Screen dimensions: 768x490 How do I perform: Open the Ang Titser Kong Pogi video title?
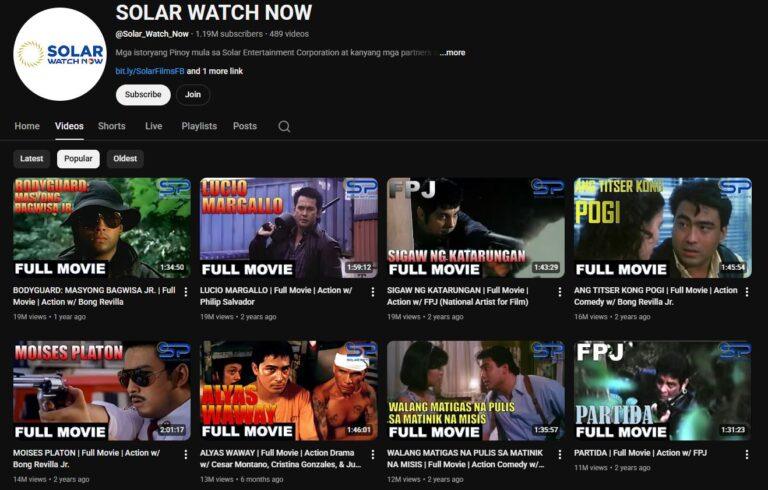coord(656,296)
